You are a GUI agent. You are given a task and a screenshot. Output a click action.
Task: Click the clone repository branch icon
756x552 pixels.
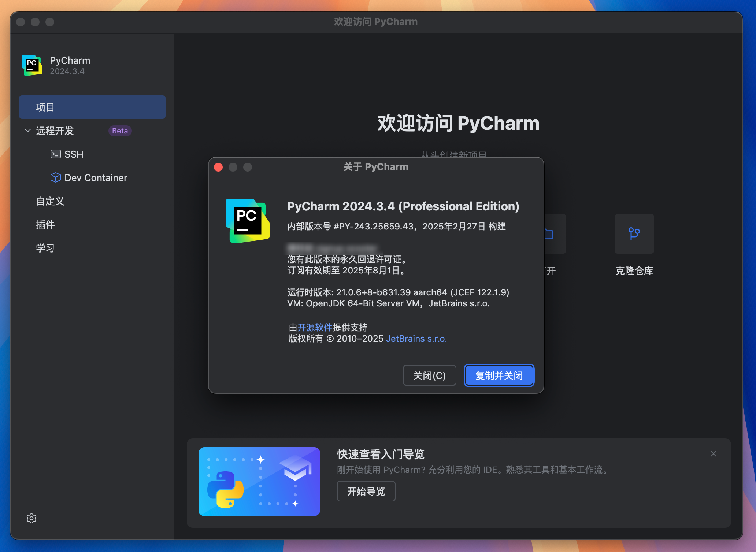point(634,233)
